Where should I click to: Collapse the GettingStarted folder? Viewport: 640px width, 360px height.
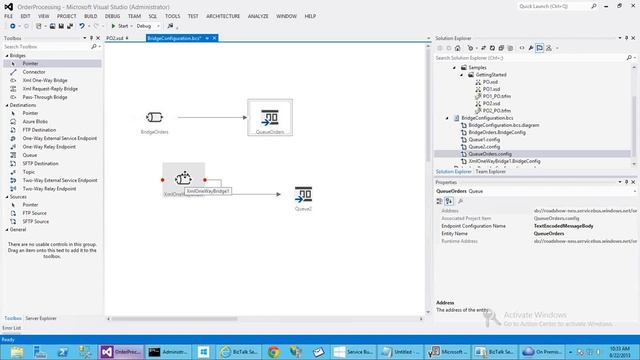click(462, 75)
